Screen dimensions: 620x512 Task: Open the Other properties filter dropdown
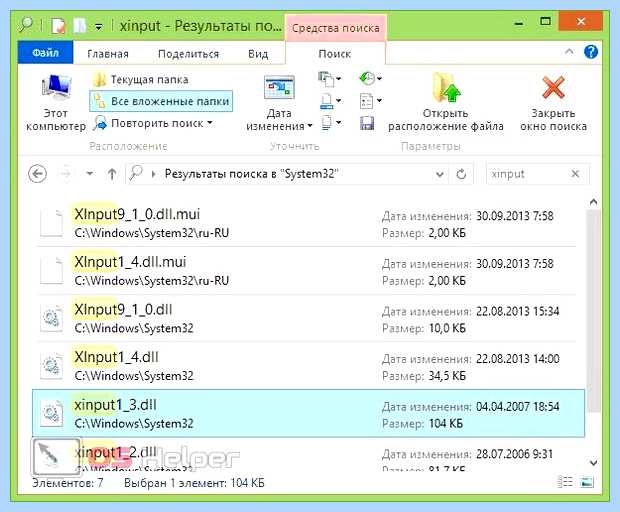[329, 123]
